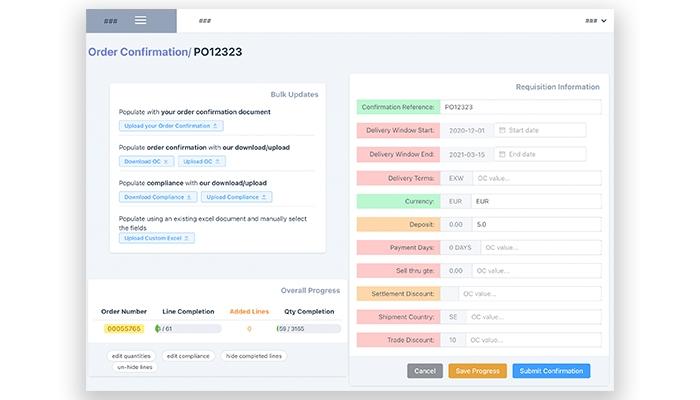Image resolution: width=700 pixels, height=400 pixels.
Task: Click the Upload OC button
Action: 202,162
